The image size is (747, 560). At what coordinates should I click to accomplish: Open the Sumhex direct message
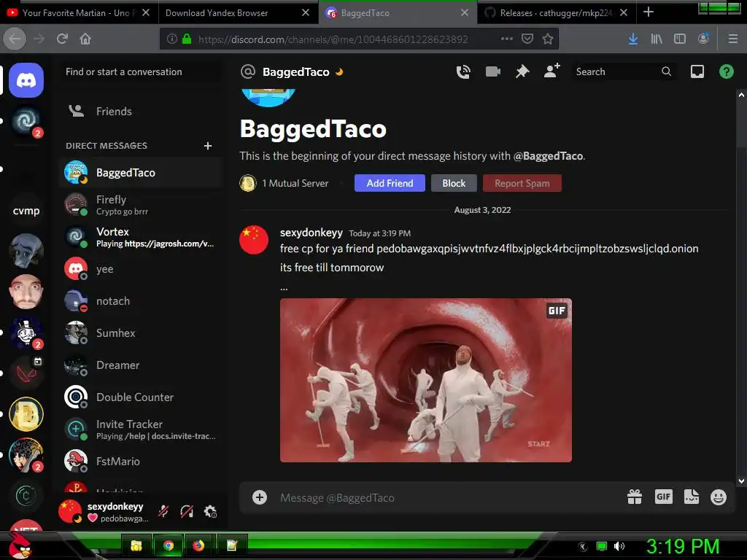click(141, 332)
